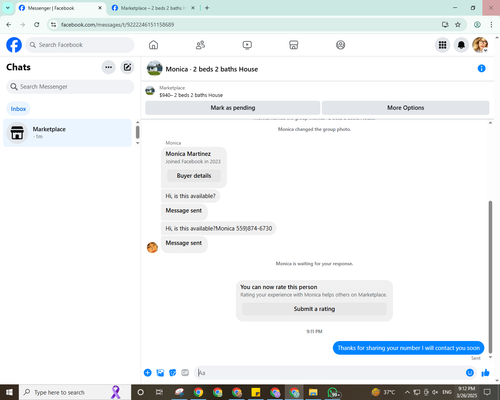Click the Search Facebook box

click(x=80, y=45)
